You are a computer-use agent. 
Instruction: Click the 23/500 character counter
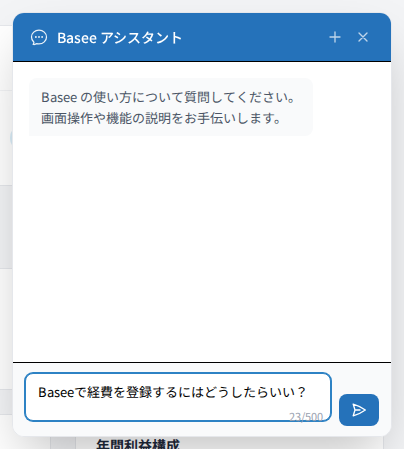tap(306, 417)
